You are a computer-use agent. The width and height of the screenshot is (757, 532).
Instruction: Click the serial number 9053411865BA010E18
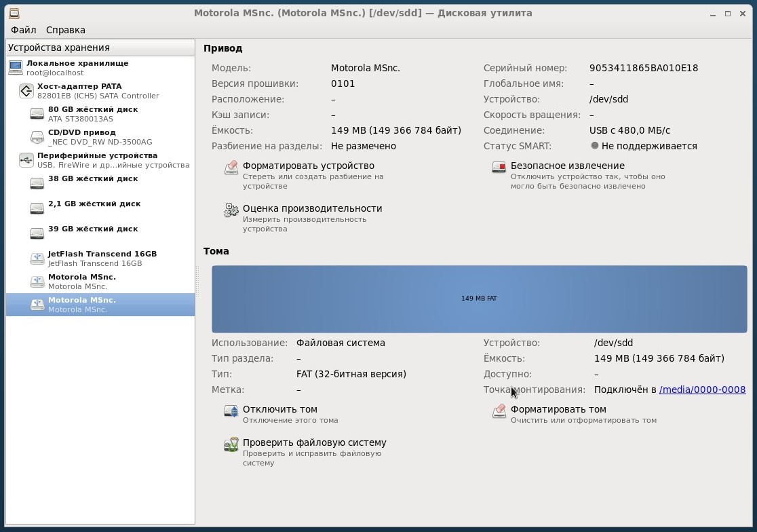pyautogui.click(x=644, y=68)
